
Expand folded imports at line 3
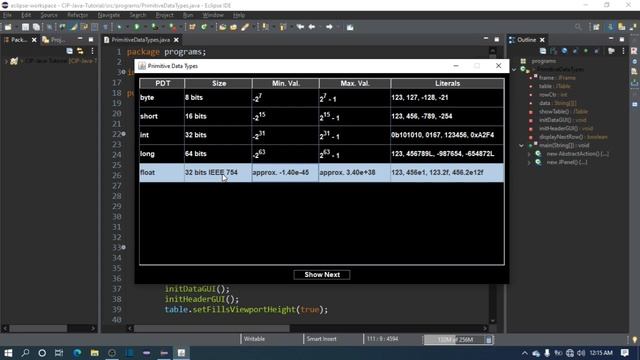tap(124, 72)
